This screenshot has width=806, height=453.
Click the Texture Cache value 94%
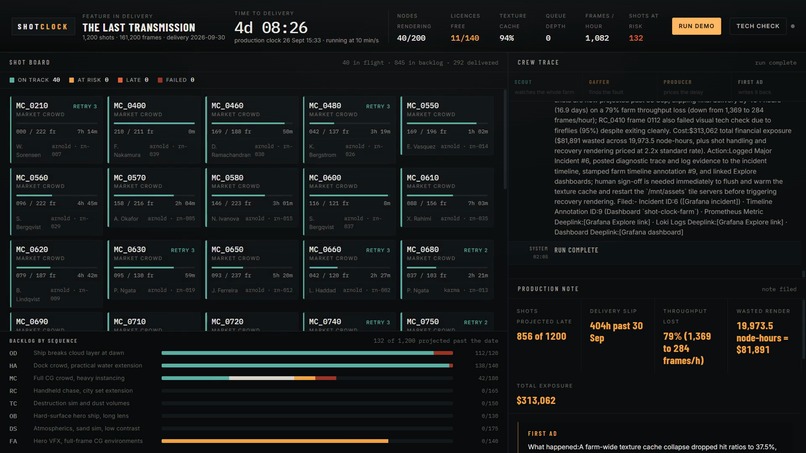pyautogui.click(x=506, y=38)
